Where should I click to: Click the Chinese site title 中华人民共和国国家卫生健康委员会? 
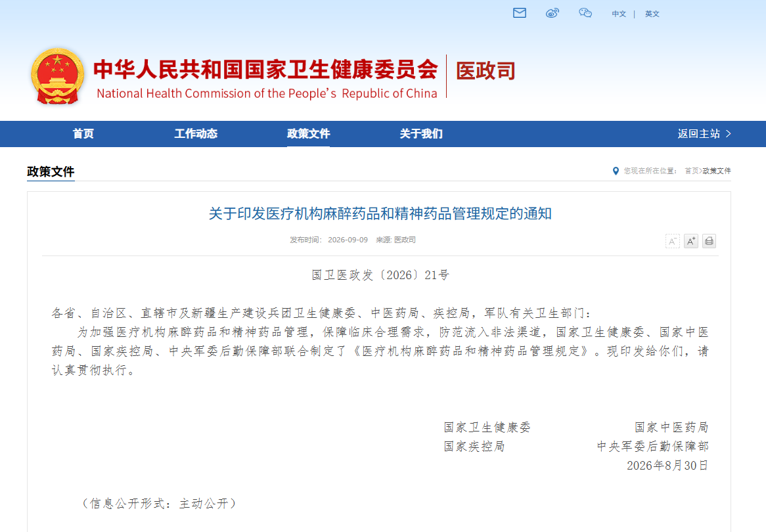(266, 69)
